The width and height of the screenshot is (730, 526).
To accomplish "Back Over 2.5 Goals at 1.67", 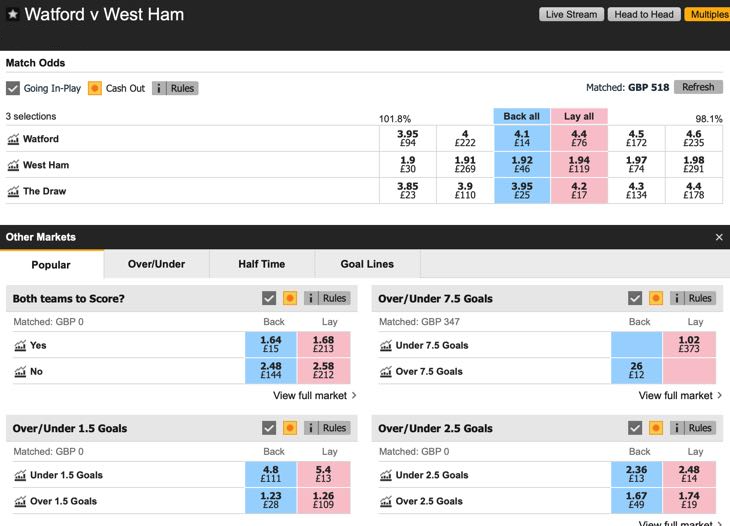I will [x=636, y=500].
